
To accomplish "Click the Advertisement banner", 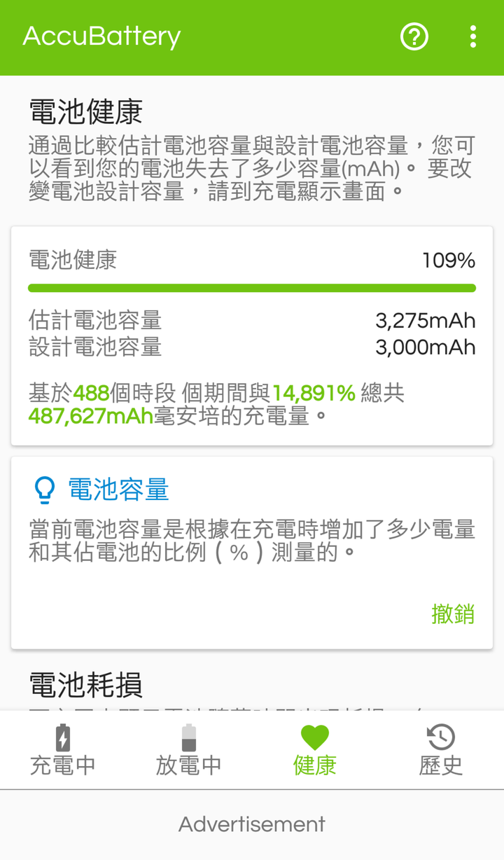I will (252, 824).
